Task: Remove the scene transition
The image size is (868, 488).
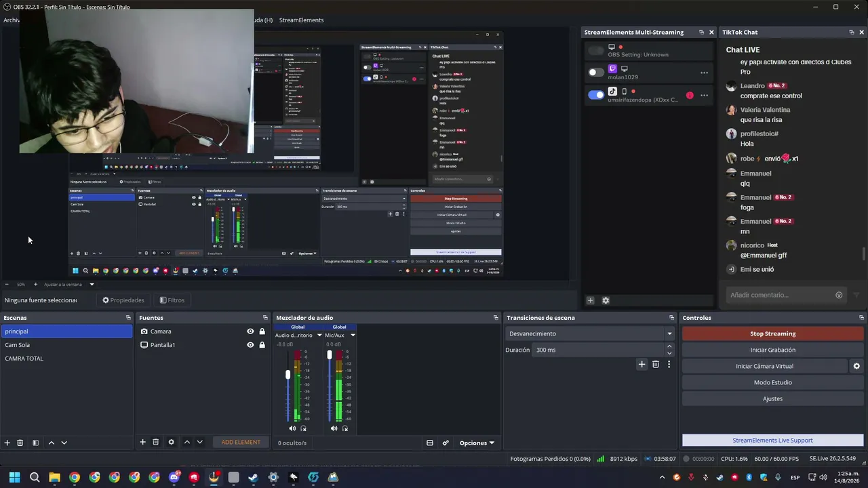Action: pos(656,364)
